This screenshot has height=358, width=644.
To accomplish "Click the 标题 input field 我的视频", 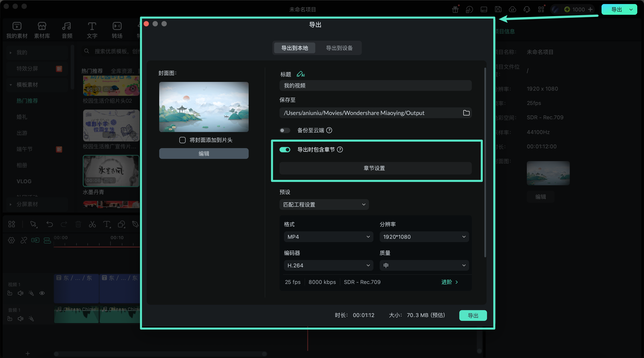I will point(375,85).
